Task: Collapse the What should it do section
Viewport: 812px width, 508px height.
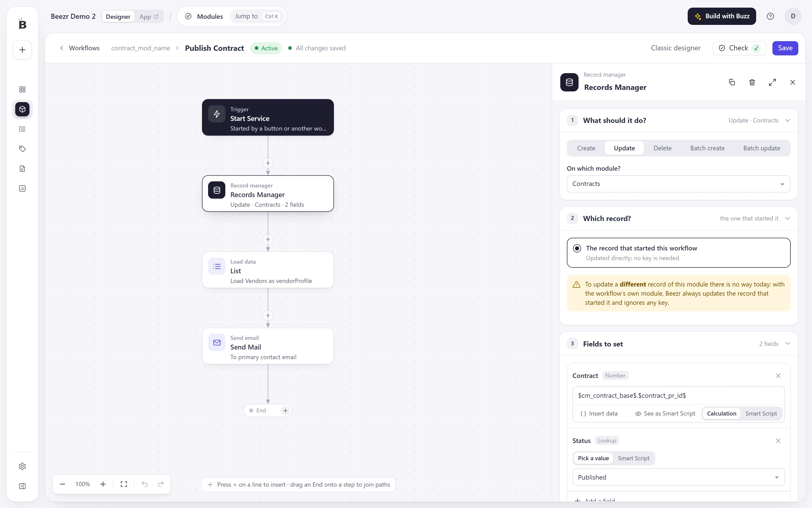Action: (x=787, y=120)
